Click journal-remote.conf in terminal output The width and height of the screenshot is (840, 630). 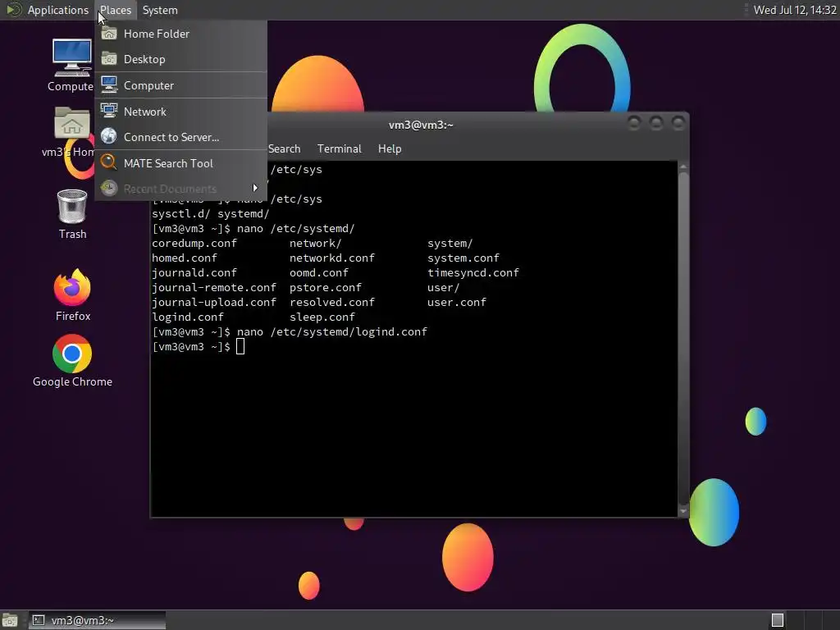point(214,288)
